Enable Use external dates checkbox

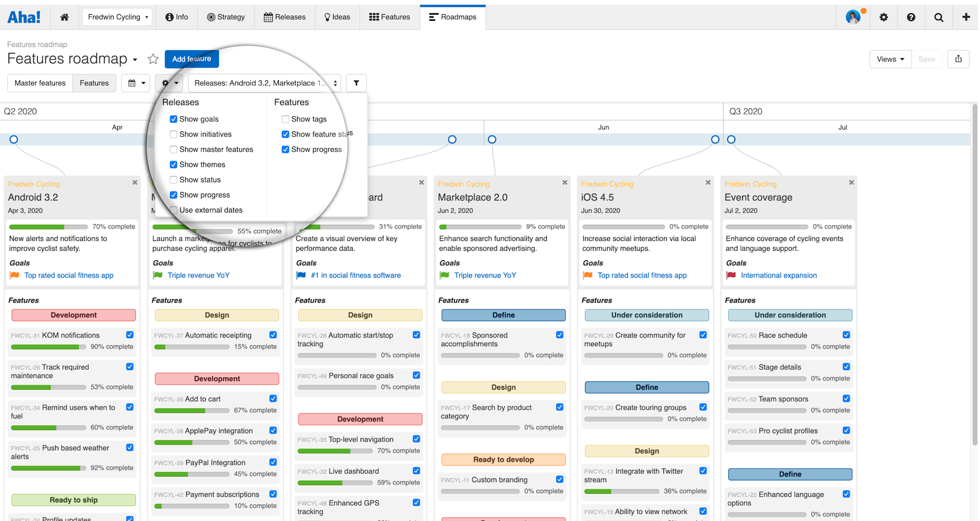point(173,210)
